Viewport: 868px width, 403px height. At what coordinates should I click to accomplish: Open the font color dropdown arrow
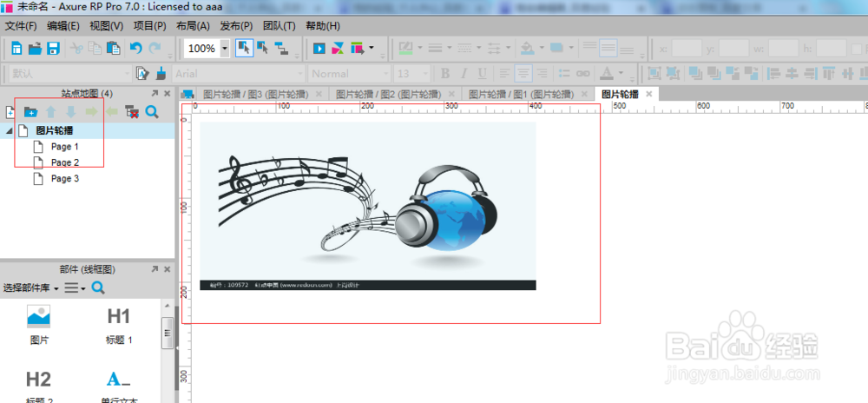click(x=621, y=72)
